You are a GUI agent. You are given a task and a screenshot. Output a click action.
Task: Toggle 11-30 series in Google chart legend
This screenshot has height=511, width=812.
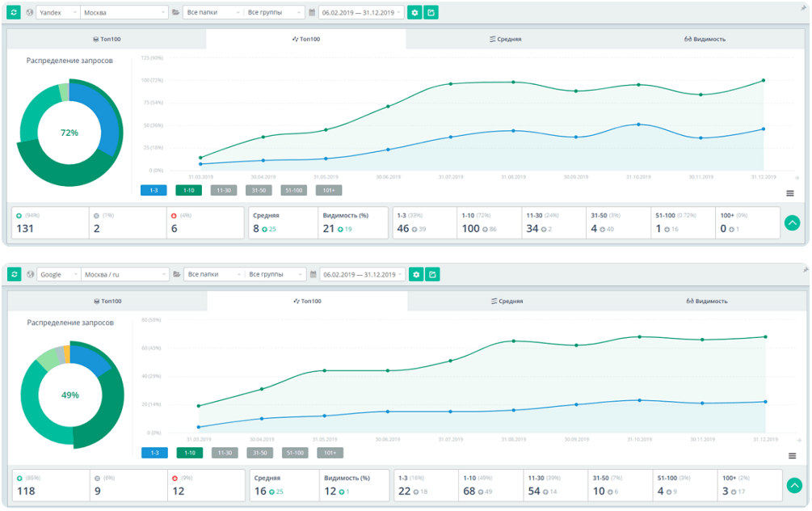[x=225, y=453]
